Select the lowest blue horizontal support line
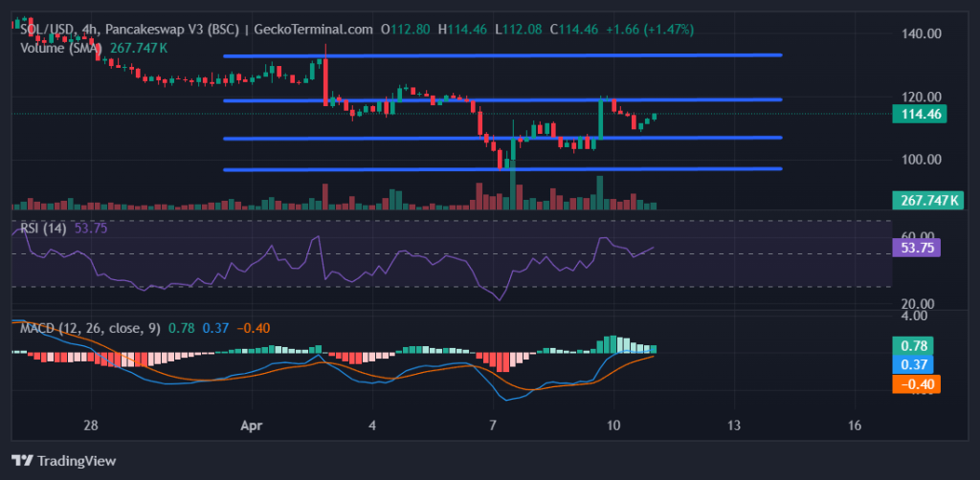The width and height of the screenshot is (980, 480). [502, 169]
